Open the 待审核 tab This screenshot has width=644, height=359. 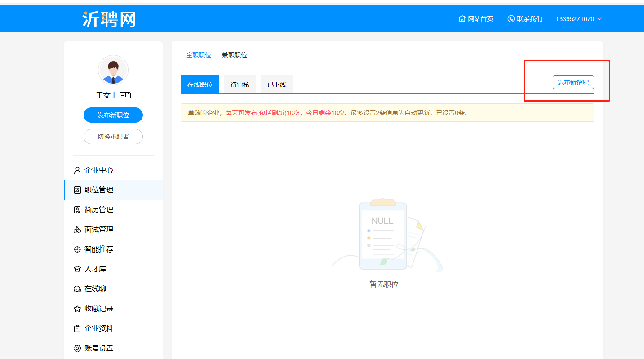[x=240, y=84]
